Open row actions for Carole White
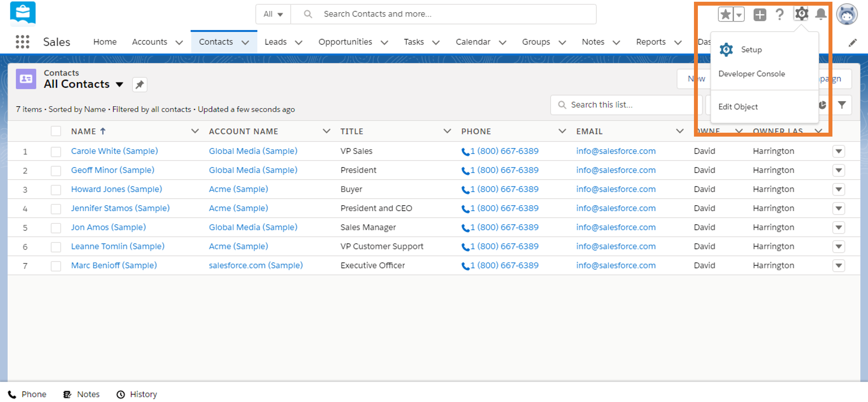 click(838, 151)
